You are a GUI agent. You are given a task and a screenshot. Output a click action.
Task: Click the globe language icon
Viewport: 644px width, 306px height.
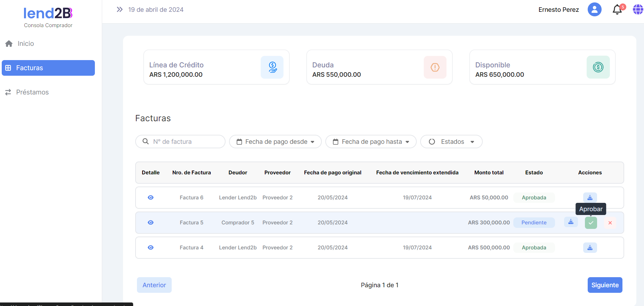pyautogui.click(x=638, y=10)
